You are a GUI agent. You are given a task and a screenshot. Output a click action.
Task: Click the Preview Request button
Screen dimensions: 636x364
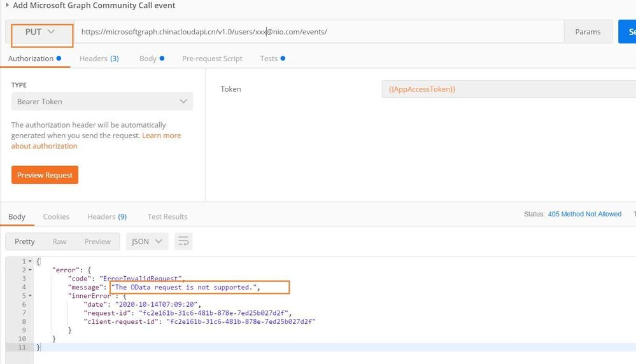[x=45, y=175]
